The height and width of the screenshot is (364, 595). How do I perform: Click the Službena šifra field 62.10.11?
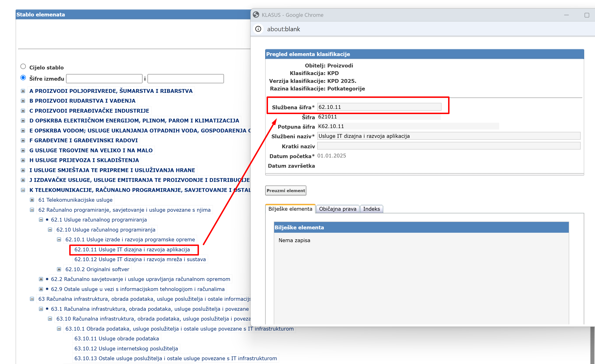click(x=379, y=107)
